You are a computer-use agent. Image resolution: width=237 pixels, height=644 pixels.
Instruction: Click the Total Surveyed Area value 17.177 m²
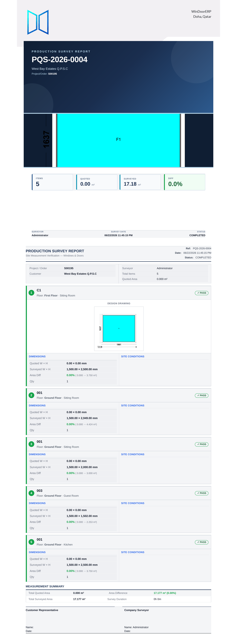tap(79, 599)
